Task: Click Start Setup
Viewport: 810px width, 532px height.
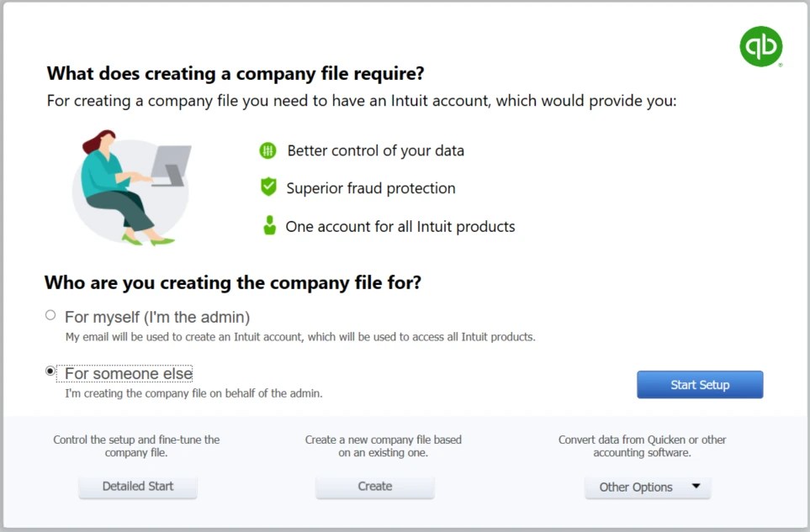Action: tap(700, 384)
